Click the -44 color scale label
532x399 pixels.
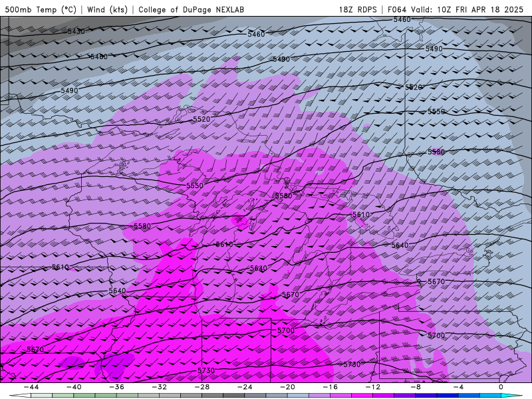click(31, 387)
